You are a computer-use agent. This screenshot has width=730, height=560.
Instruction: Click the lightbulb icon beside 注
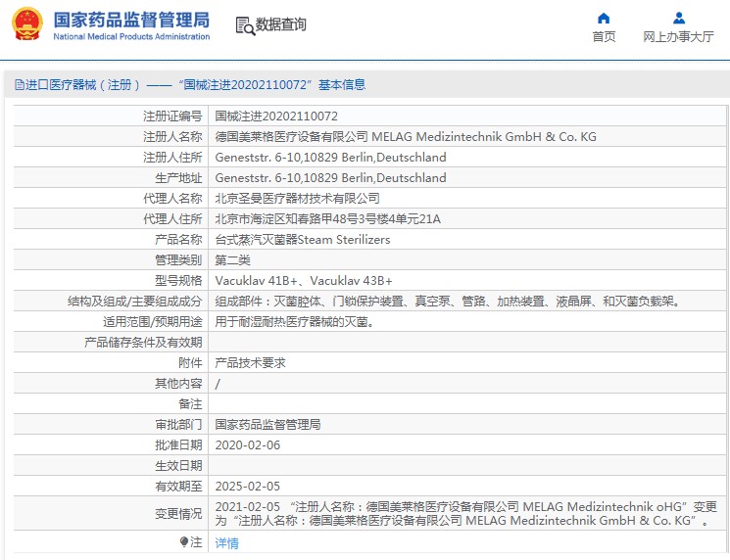tap(184, 541)
